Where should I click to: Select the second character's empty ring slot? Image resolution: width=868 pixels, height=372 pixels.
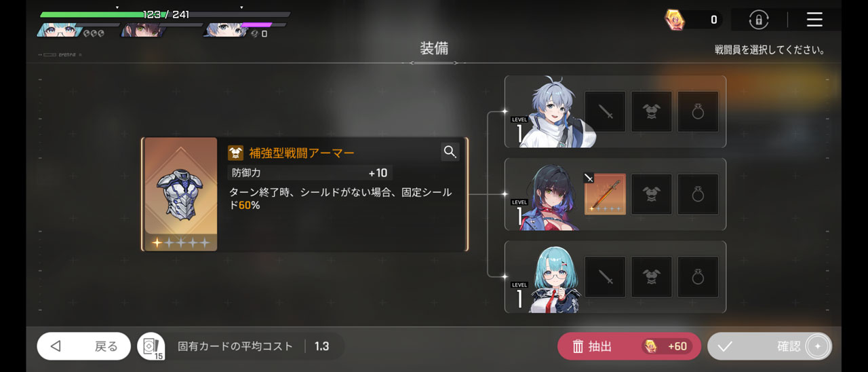tap(698, 194)
